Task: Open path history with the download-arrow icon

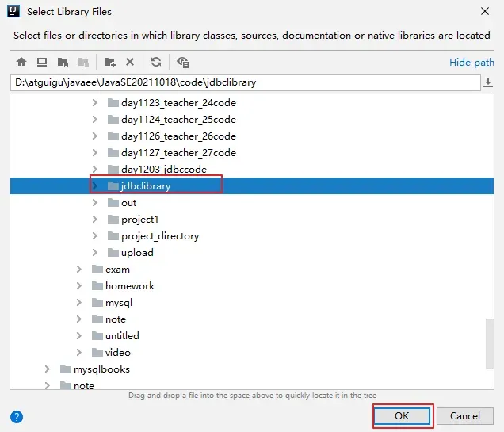Action: coord(488,82)
